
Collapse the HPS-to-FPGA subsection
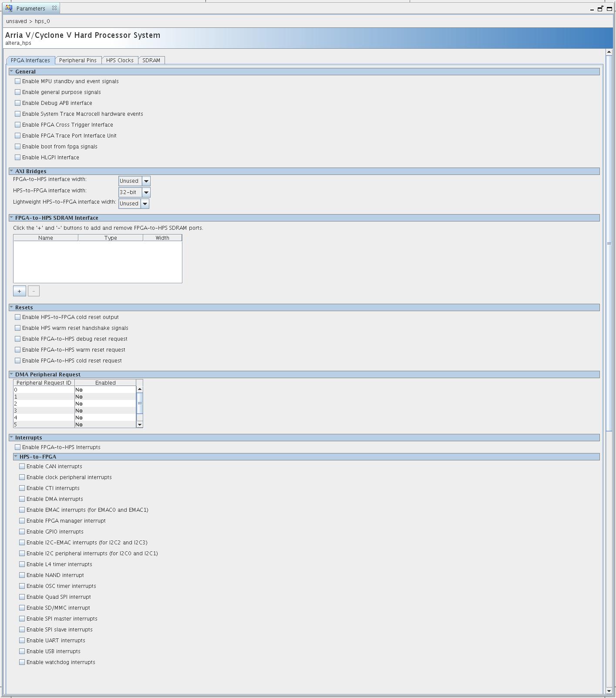tap(16, 456)
